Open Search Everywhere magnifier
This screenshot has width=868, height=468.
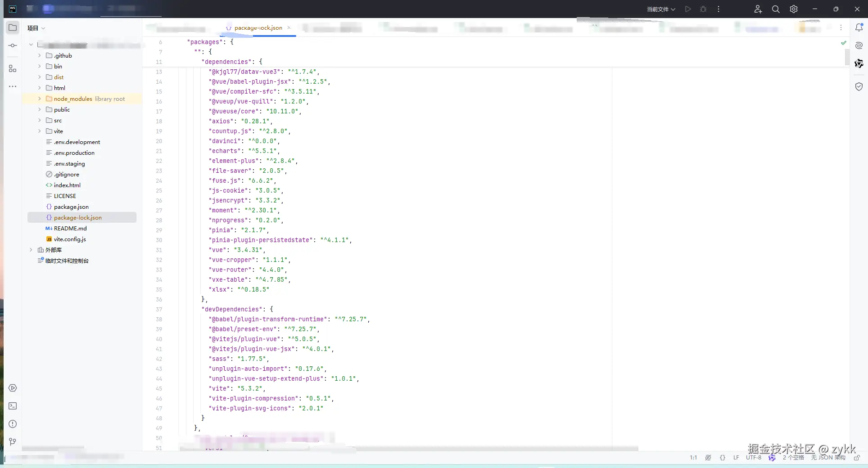(776, 9)
